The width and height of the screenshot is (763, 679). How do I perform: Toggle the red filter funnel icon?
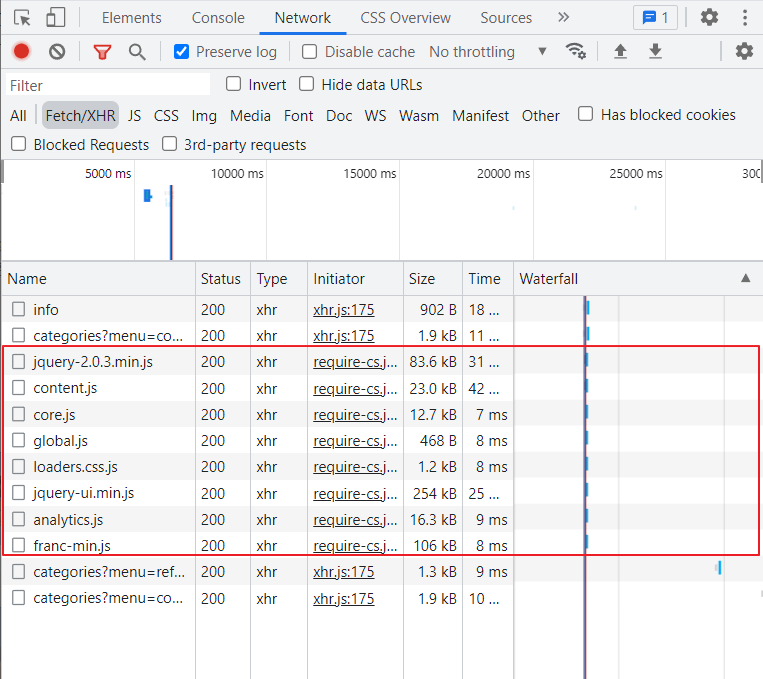coord(102,52)
